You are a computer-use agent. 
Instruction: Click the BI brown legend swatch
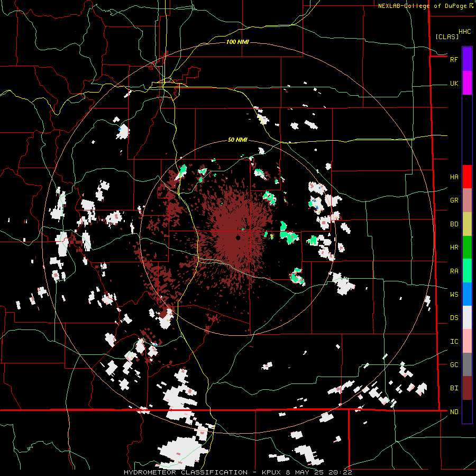467,388
